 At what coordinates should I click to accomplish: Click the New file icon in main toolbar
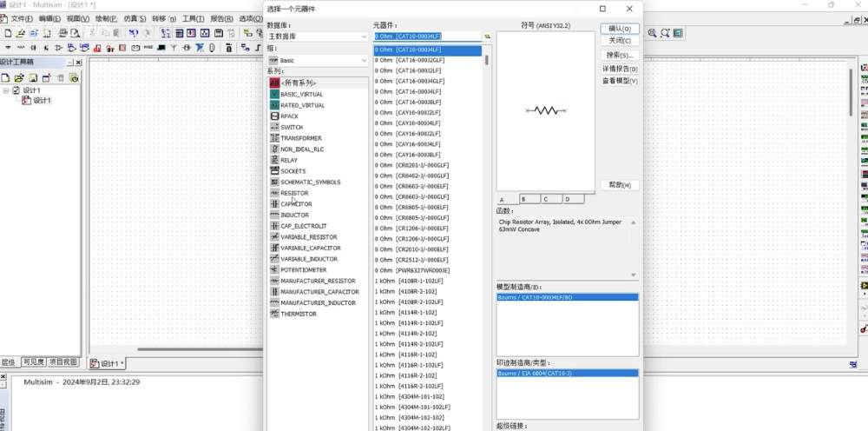coord(8,33)
